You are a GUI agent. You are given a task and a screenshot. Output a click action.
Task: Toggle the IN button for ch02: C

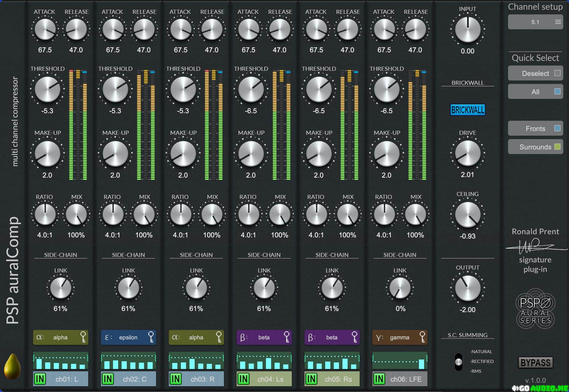(x=108, y=379)
